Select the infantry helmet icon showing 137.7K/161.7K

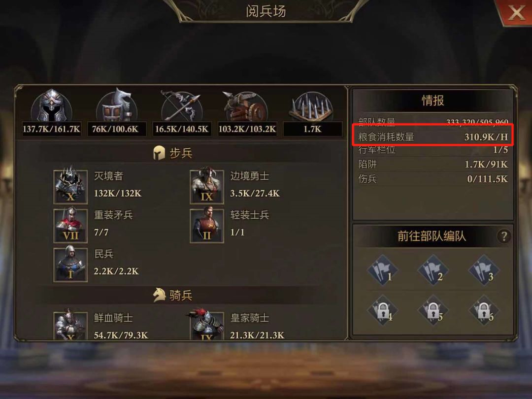coord(52,106)
